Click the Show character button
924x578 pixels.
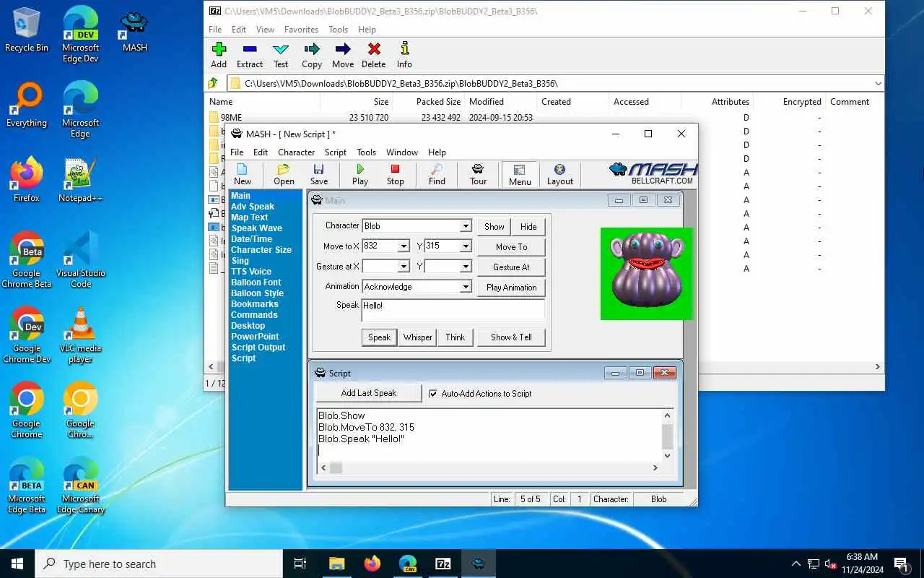[494, 226]
